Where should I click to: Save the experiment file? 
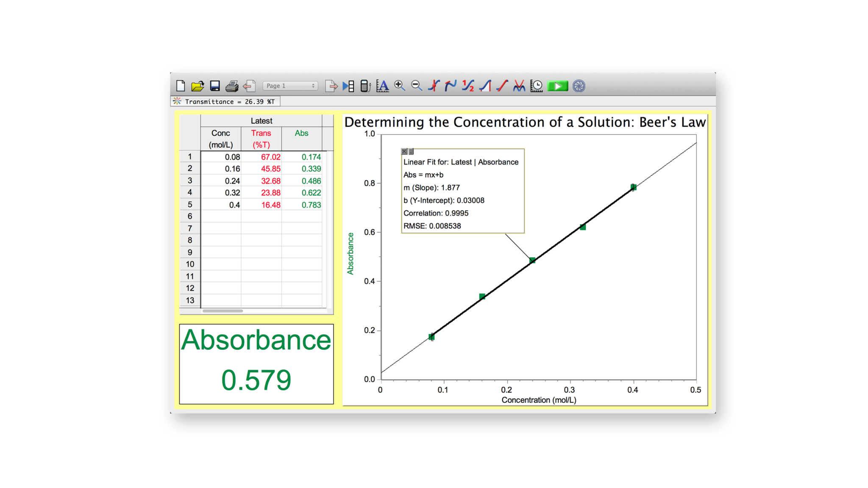click(x=215, y=86)
